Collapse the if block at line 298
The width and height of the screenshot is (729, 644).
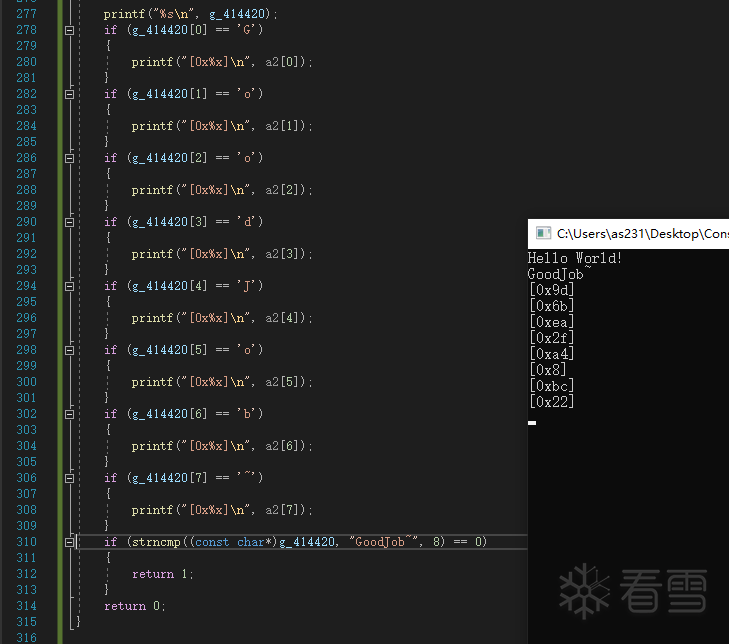(69, 351)
